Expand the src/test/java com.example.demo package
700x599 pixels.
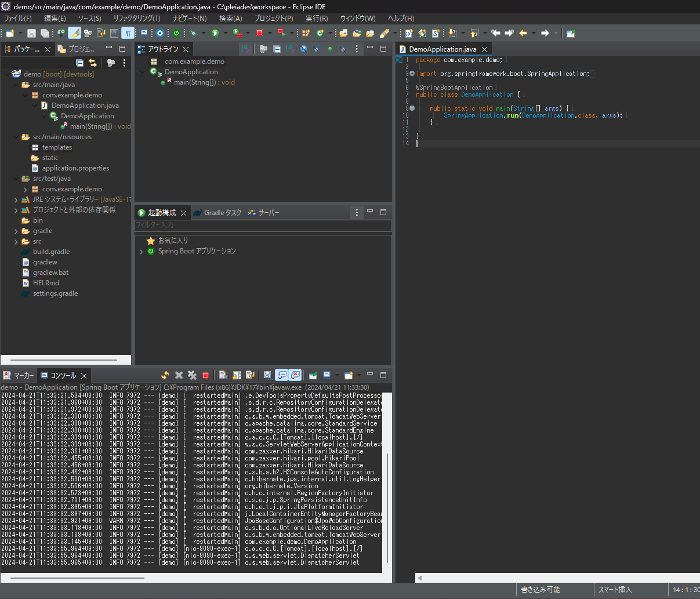(x=25, y=188)
